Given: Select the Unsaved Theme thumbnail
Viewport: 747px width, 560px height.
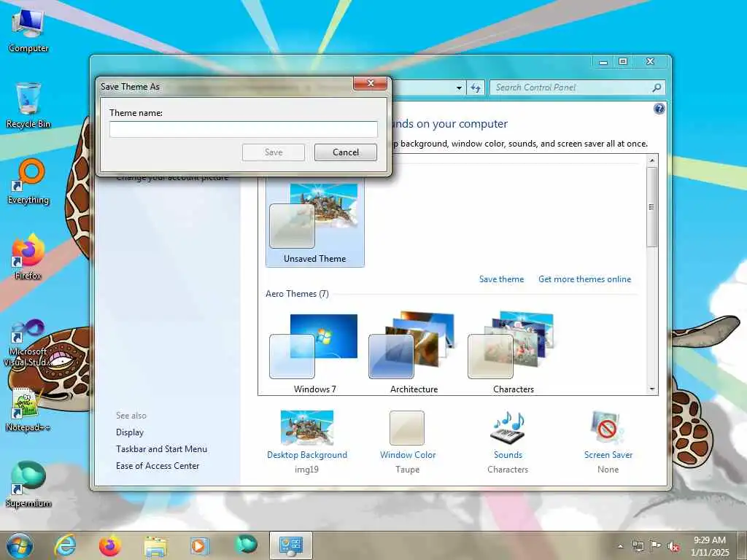Looking at the screenshot, I should tap(315, 224).
